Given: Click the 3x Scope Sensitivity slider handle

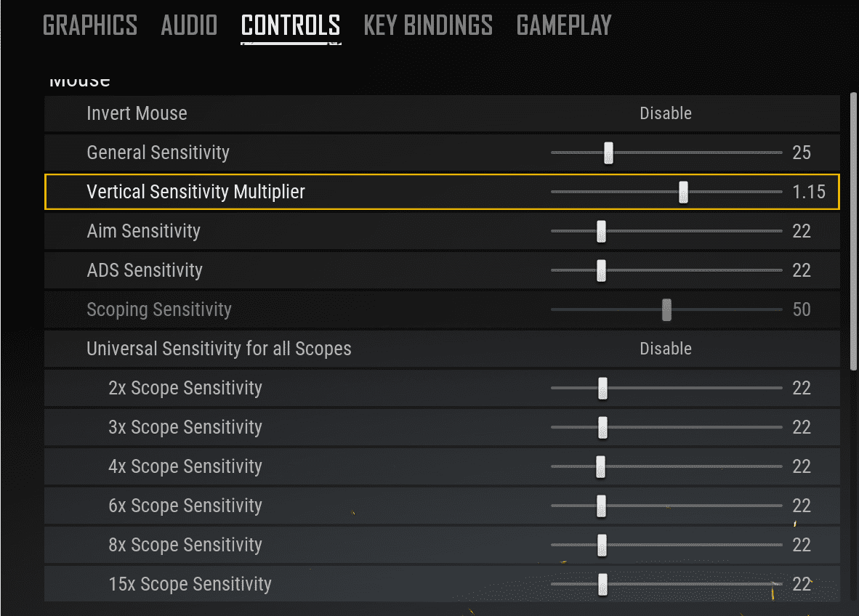Looking at the screenshot, I should tap(602, 427).
